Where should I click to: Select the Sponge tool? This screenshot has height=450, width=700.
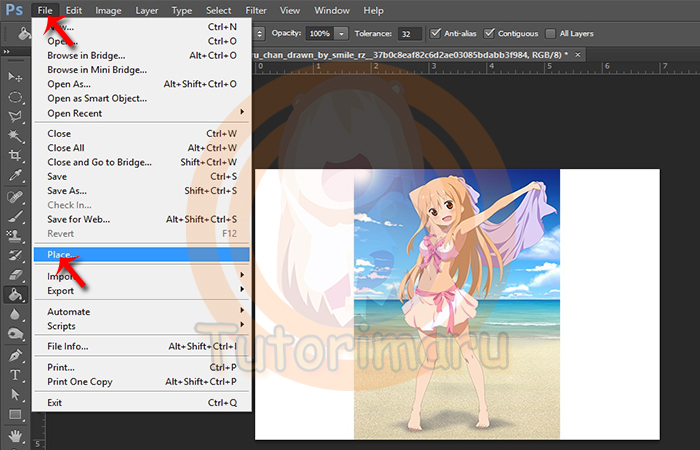coord(15,333)
